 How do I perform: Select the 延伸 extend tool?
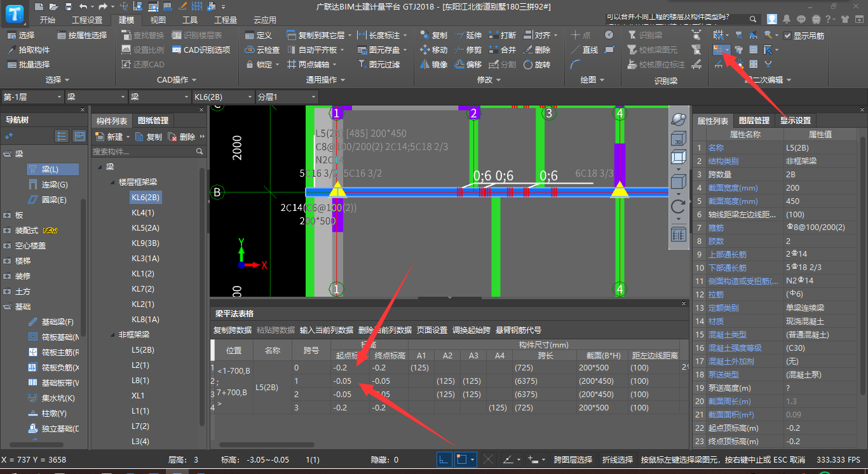pos(468,35)
